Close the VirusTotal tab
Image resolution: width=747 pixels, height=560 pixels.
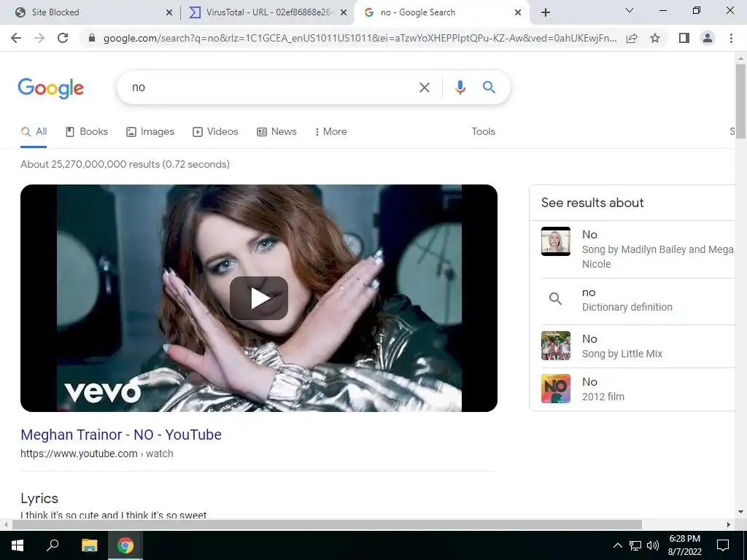click(344, 13)
